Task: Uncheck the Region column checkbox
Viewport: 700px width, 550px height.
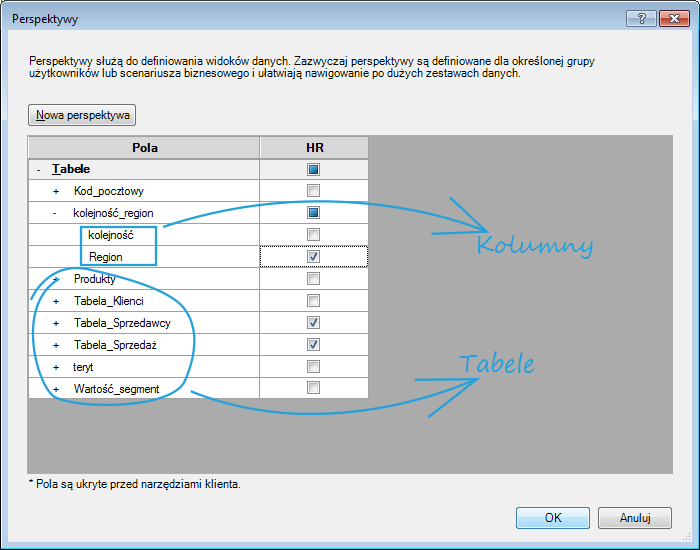Action: pos(314,257)
